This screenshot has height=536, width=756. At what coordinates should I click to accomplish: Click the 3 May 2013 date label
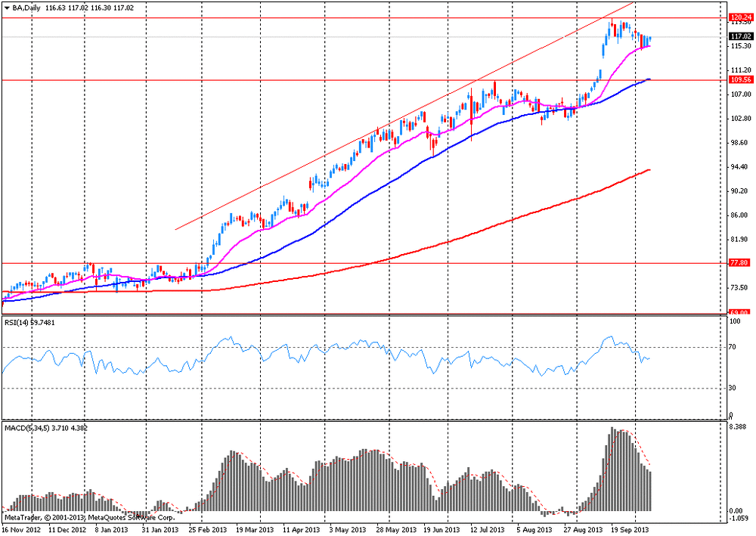point(346,530)
